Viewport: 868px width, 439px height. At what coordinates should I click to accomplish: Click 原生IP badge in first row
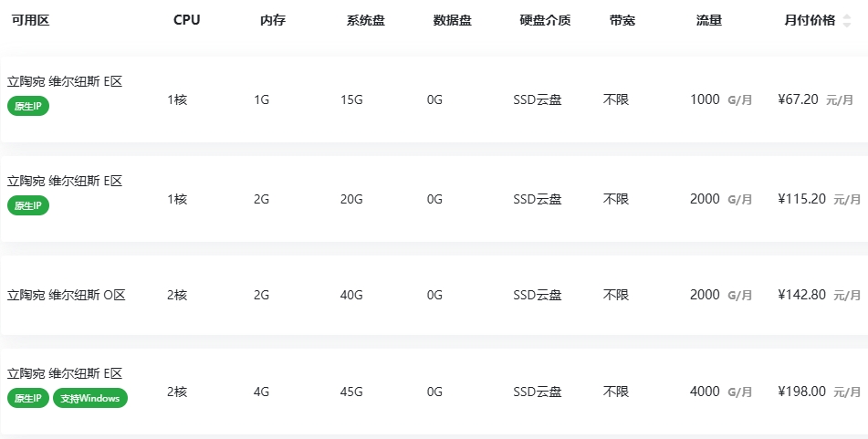click(28, 106)
